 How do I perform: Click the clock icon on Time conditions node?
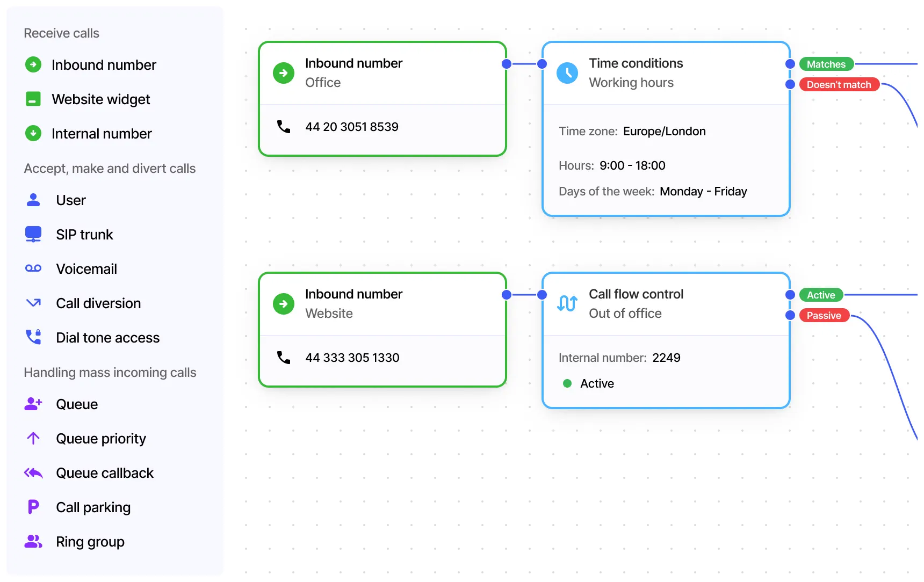coord(567,73)
